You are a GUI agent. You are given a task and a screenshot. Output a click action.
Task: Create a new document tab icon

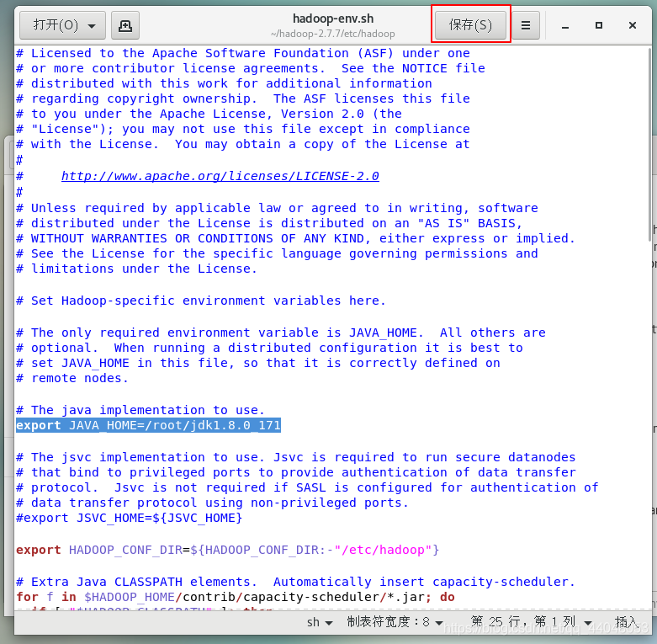pos(125,25)
